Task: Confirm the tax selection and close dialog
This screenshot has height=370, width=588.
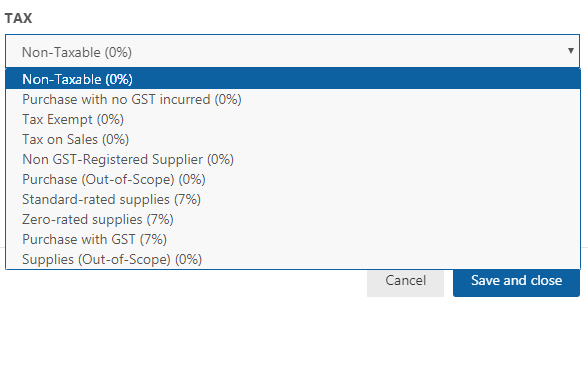Action: pos(516,281)
